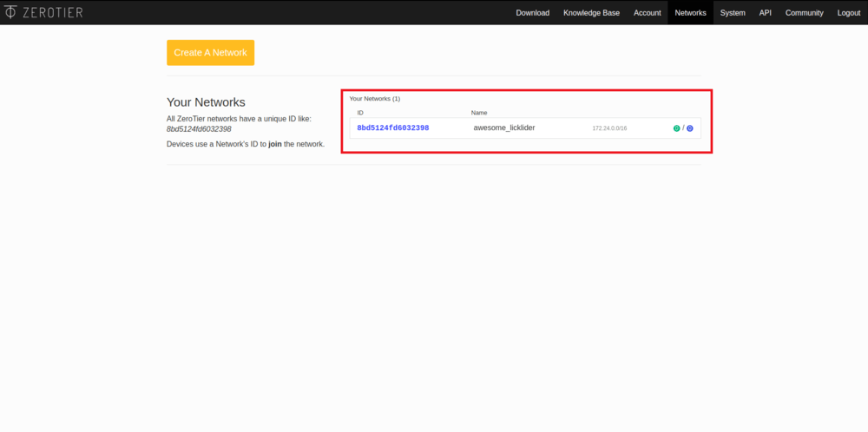Open network ID 8bd5124fd6032398
Viewport: 868px width, 432px height.
[x=392, y=128]
